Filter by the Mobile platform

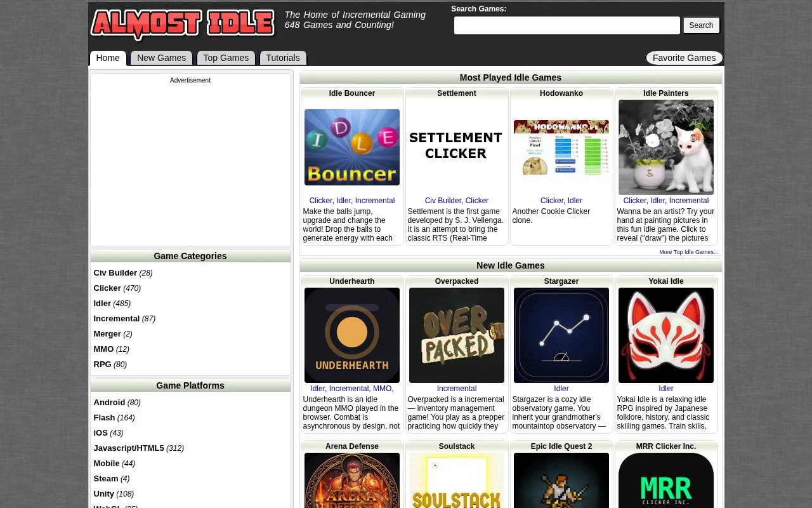[107, 464]
